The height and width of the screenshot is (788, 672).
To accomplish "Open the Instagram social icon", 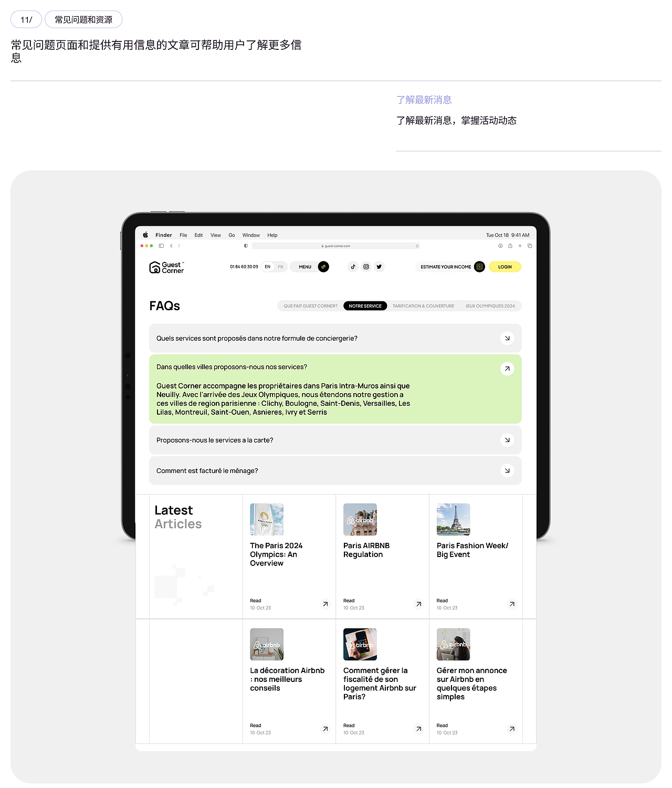I will click(x=366, y=267).
